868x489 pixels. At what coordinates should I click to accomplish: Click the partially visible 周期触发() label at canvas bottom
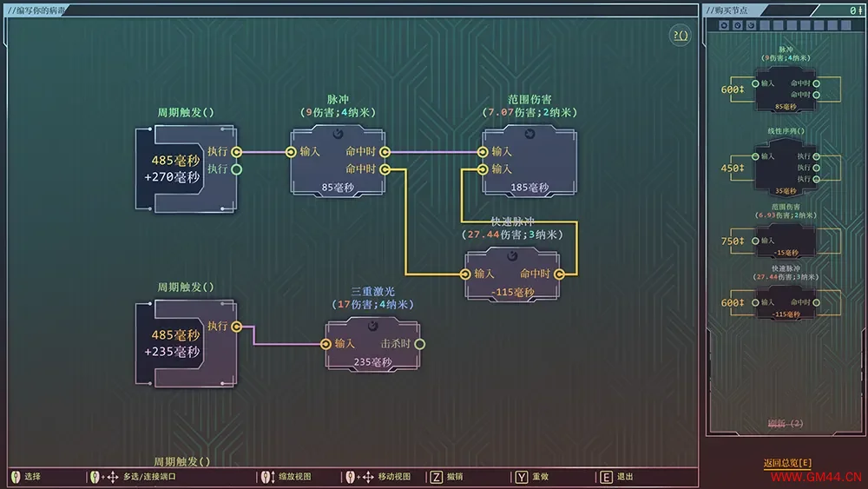click(x=181, y=462)
